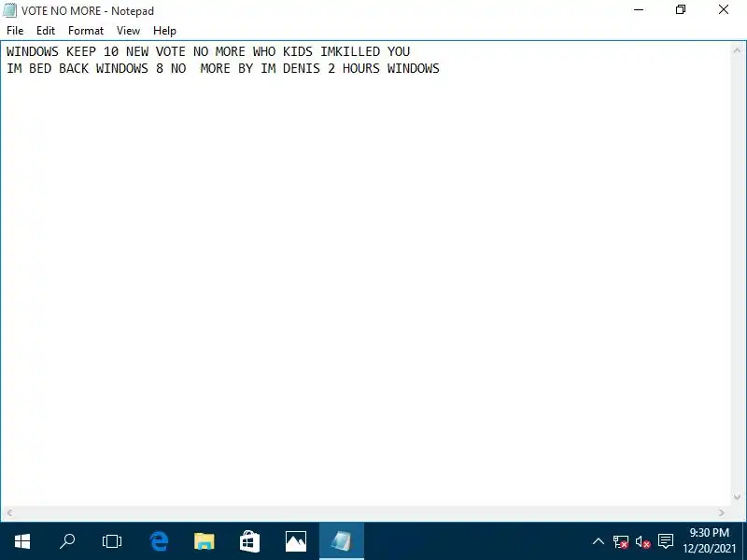Viewport: 747px width, 560px height.
Task: Open the Edit menu
Action: [x=46, y=31]
